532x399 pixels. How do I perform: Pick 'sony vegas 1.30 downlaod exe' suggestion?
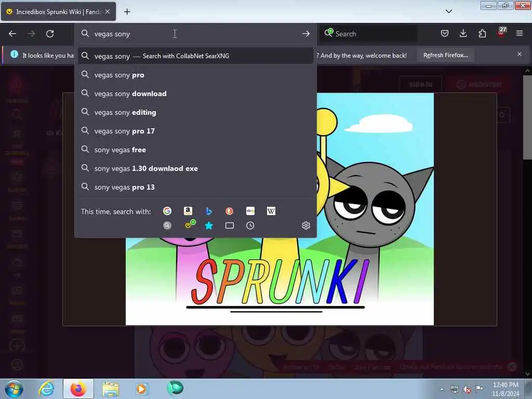point(195,168)
